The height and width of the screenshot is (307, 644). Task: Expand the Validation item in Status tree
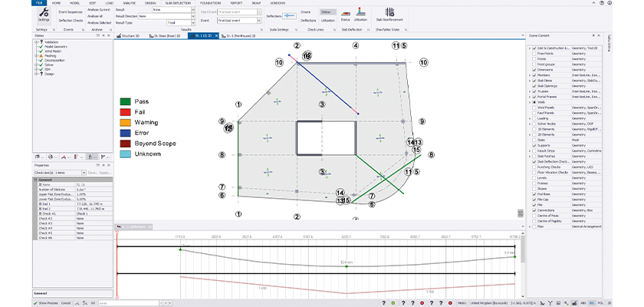tap(36, 41)
